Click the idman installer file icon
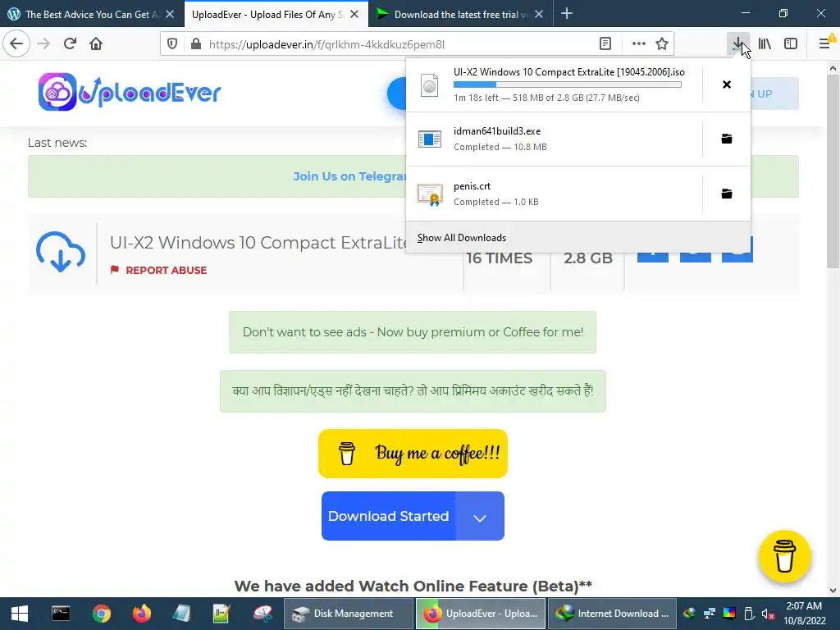This screenshot has height=630, width=840. pos(430,139)
